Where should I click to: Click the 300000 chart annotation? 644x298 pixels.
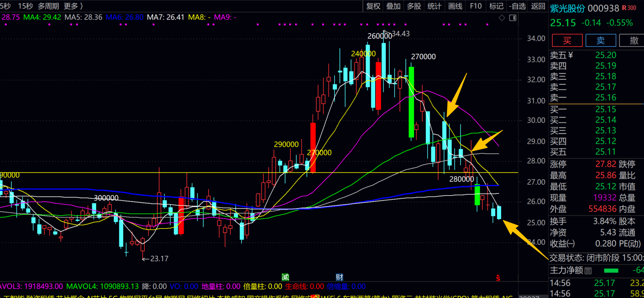click(x=106, y=198)
